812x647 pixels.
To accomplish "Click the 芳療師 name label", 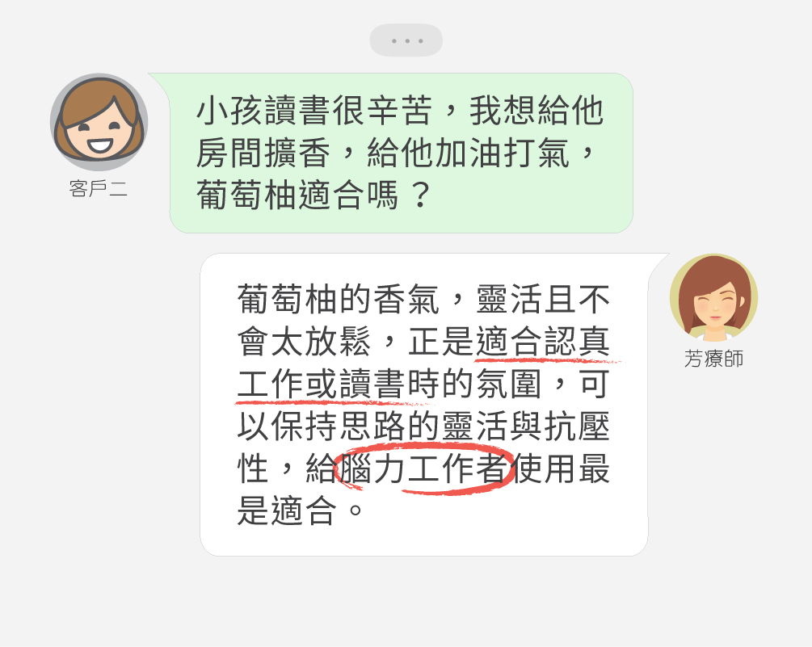I will [x=713, y=359].
